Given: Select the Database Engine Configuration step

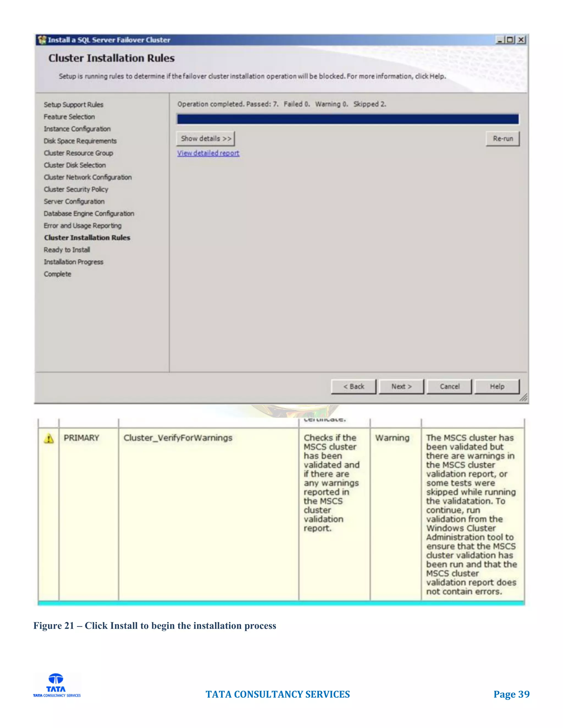Looking at the screenshot, I should tap(89, 213).
